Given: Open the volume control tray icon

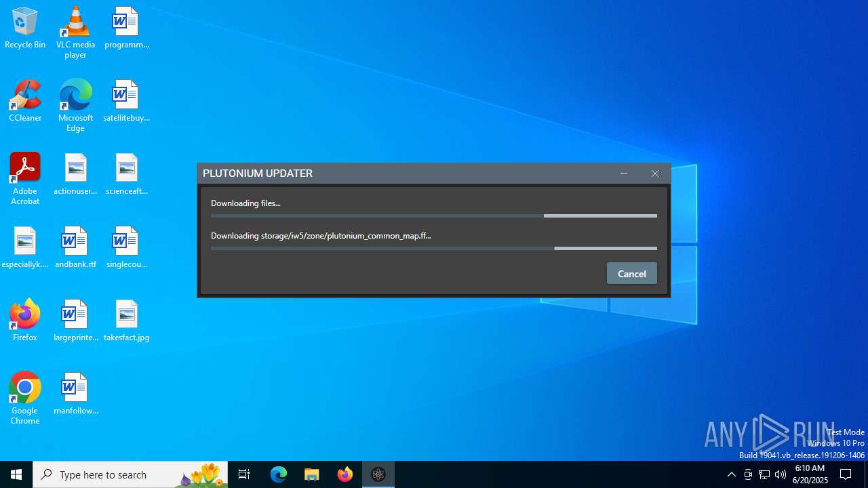Looking at the screenshot, I should (x=781, y=474).
